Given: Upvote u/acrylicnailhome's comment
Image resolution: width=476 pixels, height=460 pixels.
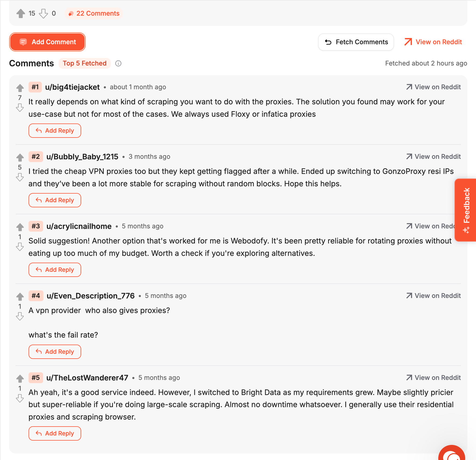Looking at the screenshot, I should (x=20, y=227).
